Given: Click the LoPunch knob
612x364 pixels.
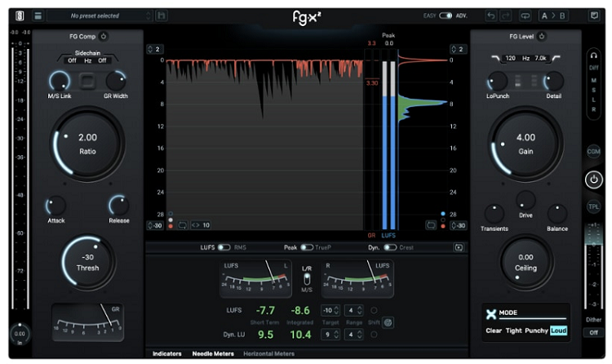Looking at the screenshot, I should (497, 82).
